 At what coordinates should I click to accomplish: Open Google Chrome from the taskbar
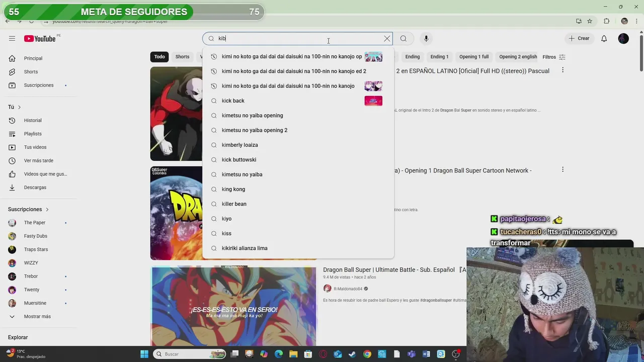[x=367, y=354]
